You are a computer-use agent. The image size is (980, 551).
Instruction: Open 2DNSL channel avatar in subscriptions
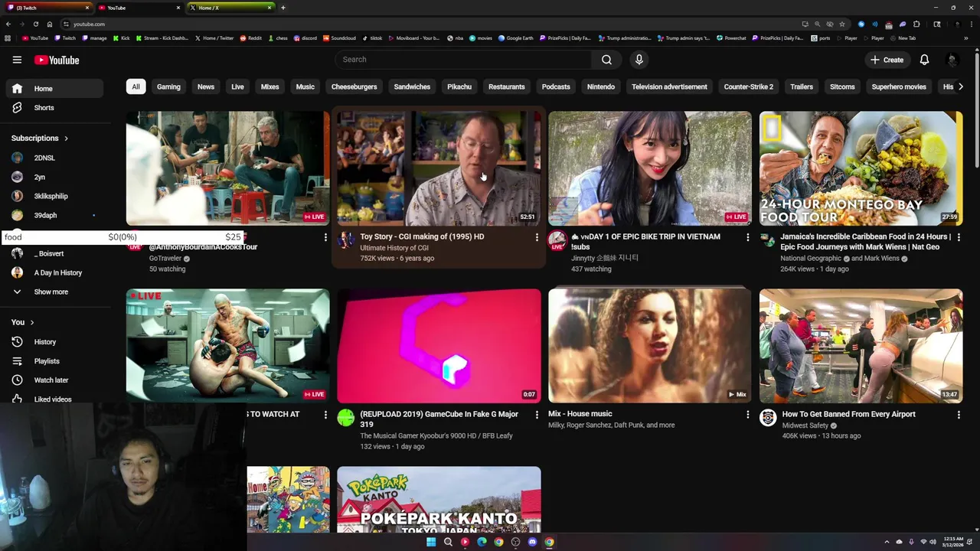(x=17, y=158)
